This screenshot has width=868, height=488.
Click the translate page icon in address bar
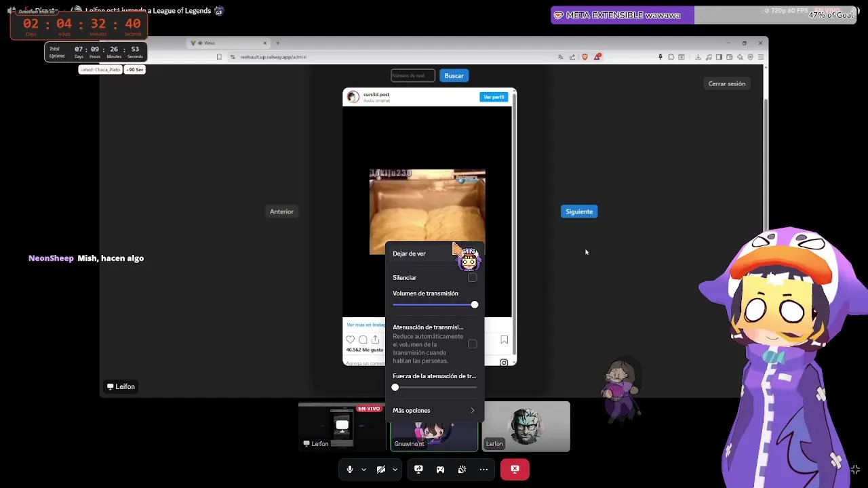tap(560, 57)
